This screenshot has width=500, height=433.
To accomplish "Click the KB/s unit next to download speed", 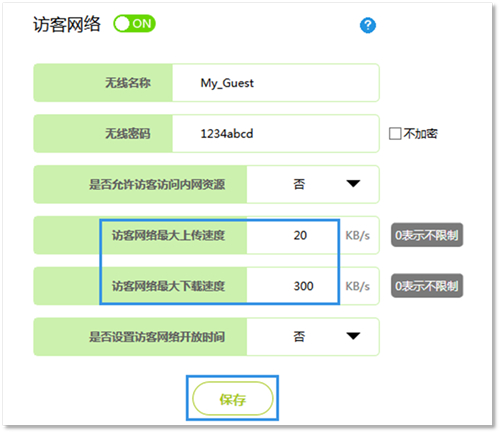I will click(x=357, y=286).
